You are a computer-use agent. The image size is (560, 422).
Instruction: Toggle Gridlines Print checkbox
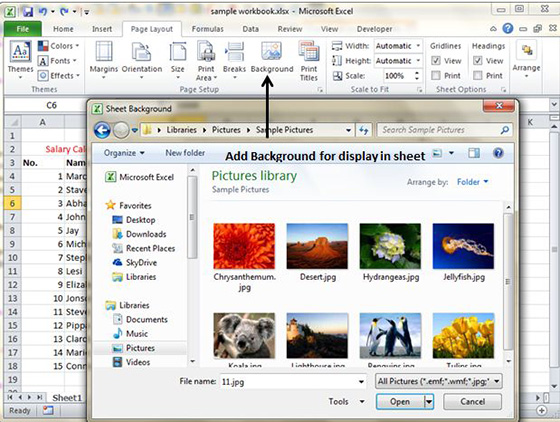pos(435,76)
